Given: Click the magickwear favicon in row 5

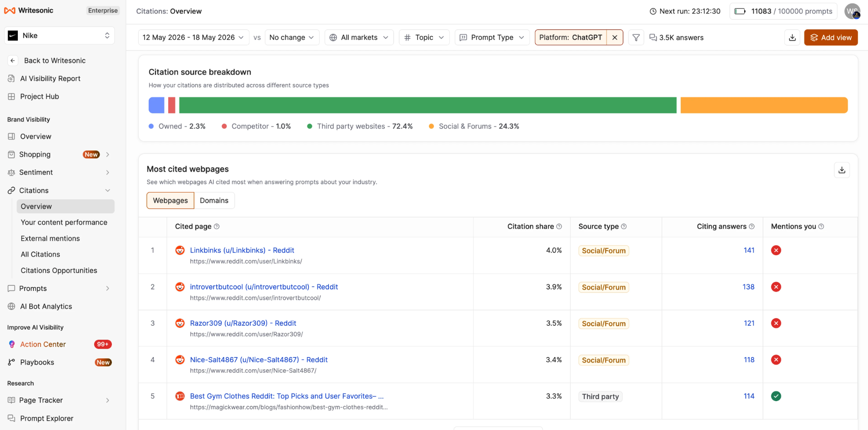Looking at the screenshot, I should coord(180,396).
